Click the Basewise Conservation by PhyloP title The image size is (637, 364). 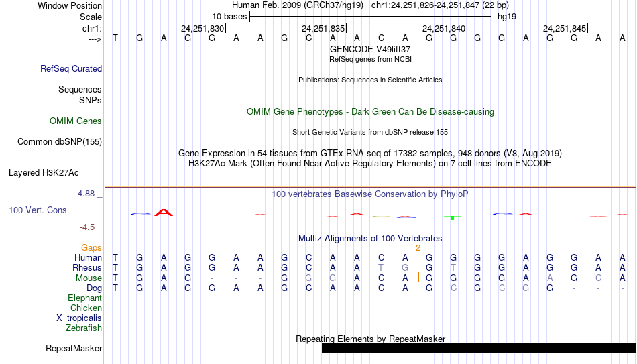click(x=370, y=194)
